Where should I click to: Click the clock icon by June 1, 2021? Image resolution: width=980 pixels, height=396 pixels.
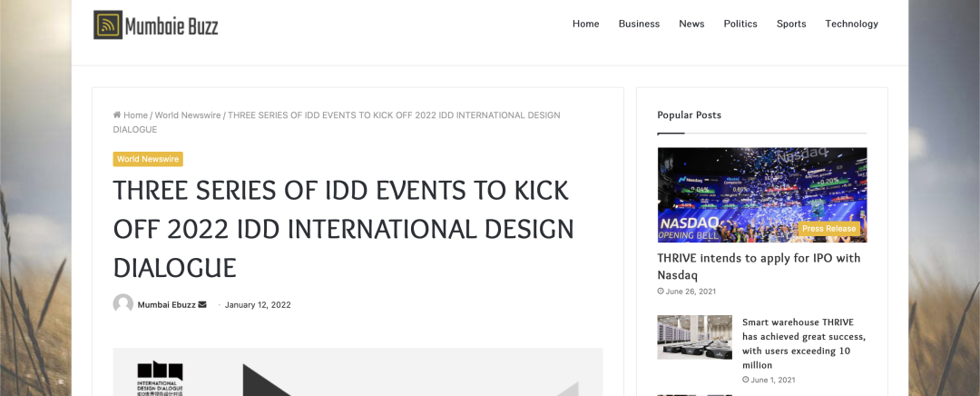coord(746,380)
